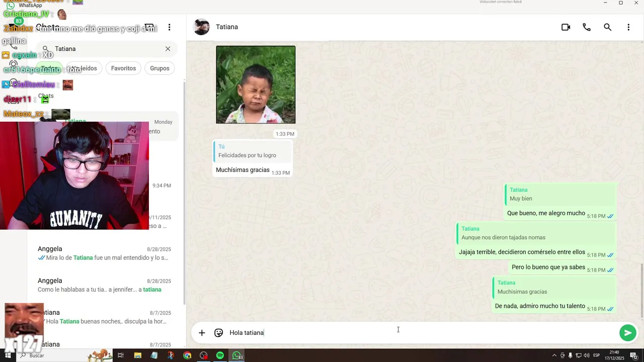Open the Chrome taskbar icon

tap(187, 355)
